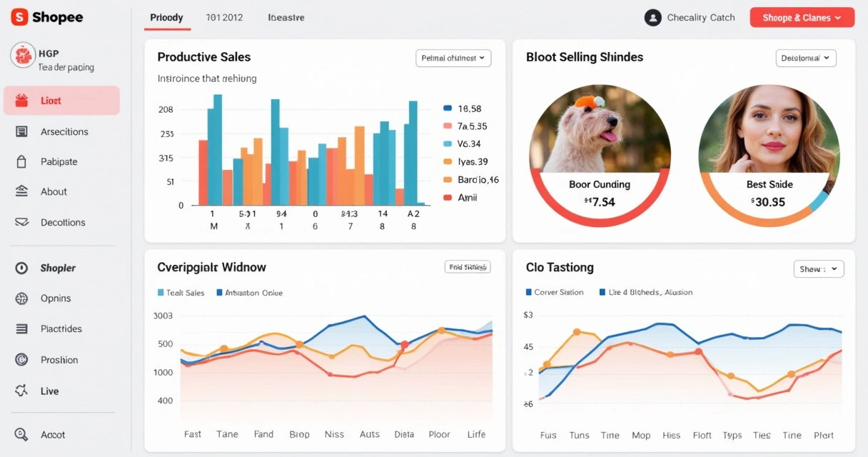This screenshot has height=457, width=868.
Task: Open the HGP store avatar
Action: (x=23, y=55)
